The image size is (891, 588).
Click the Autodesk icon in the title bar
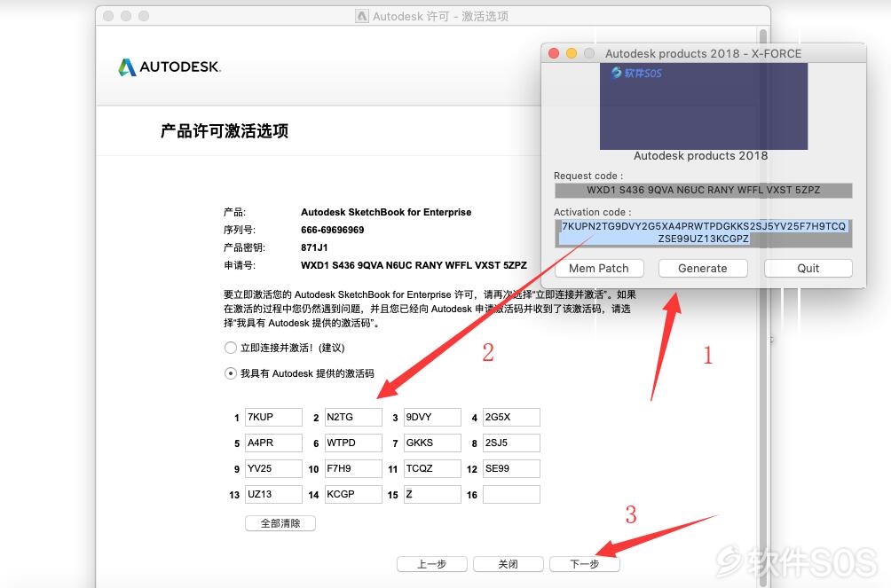coord(362,16)
